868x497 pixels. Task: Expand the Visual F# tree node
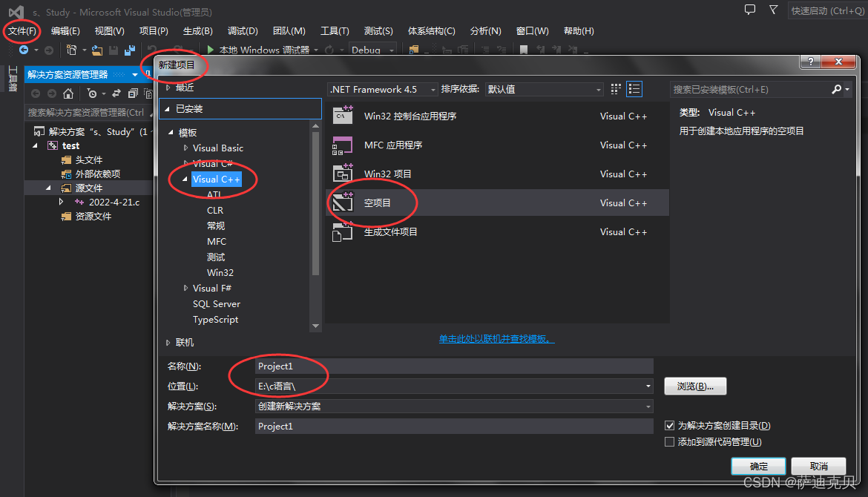tap(185, 288)
